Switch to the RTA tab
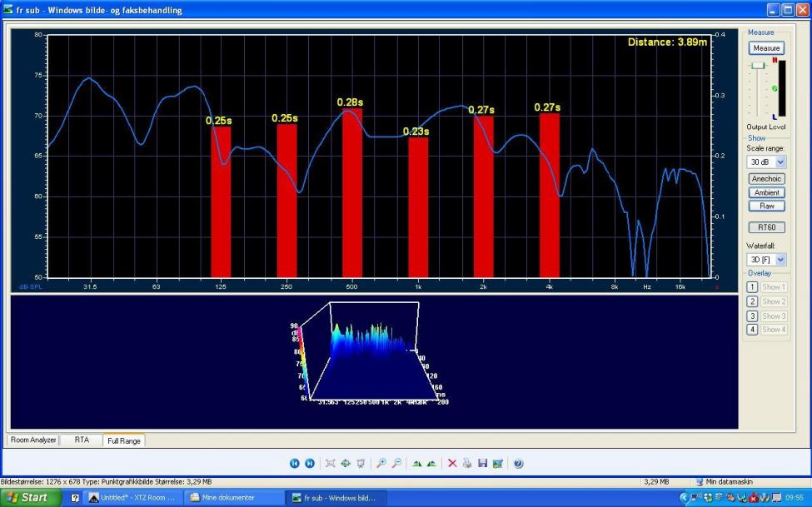This screenshot has width=812, height=507. coord(82,440)
